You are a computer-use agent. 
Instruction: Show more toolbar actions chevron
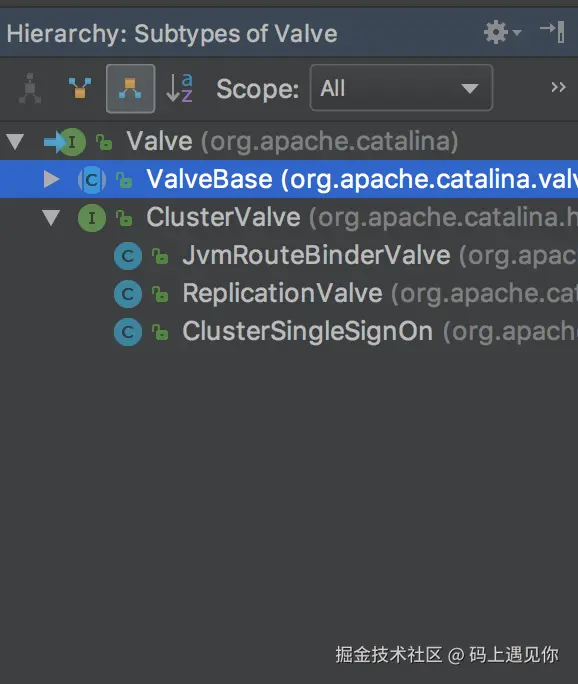[x=558, y=87]
